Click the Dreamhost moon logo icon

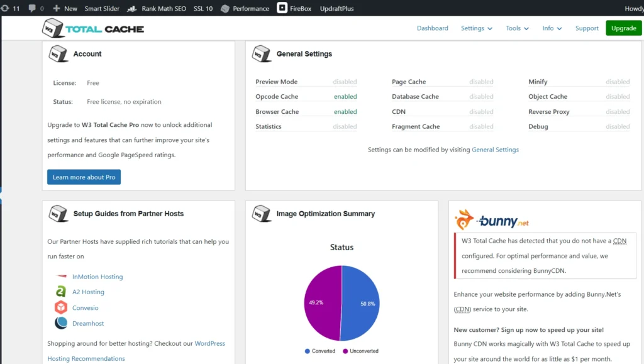pyautogui.click(x=61, y=323)
